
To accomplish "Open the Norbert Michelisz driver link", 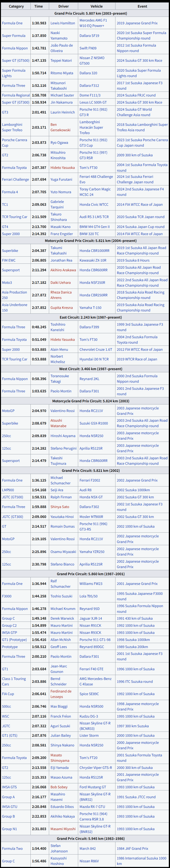I will click(x=58, y=359).
